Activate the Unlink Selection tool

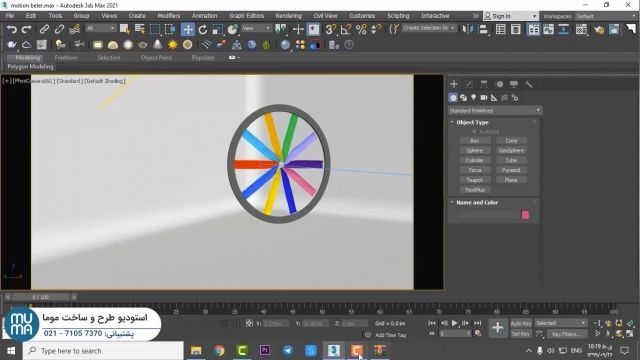pos(59,29)
